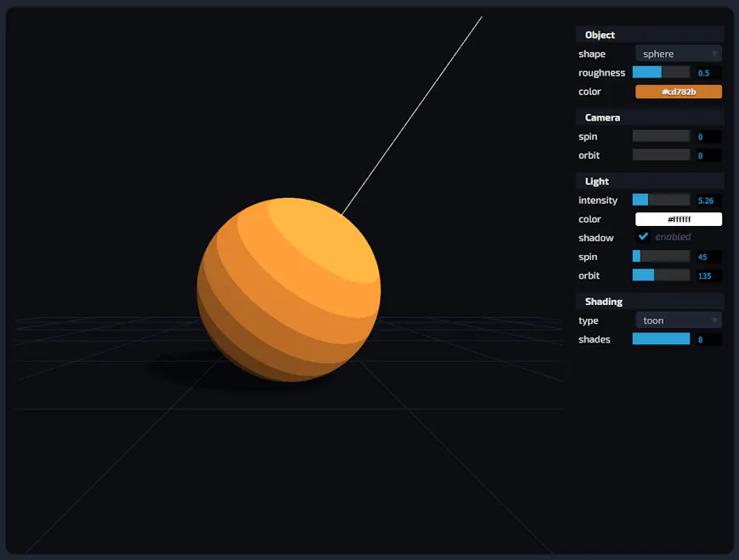This screenshot has height=560, width=739.
Task: Increase the light intensity slider
Action: [x=661, y=200]
